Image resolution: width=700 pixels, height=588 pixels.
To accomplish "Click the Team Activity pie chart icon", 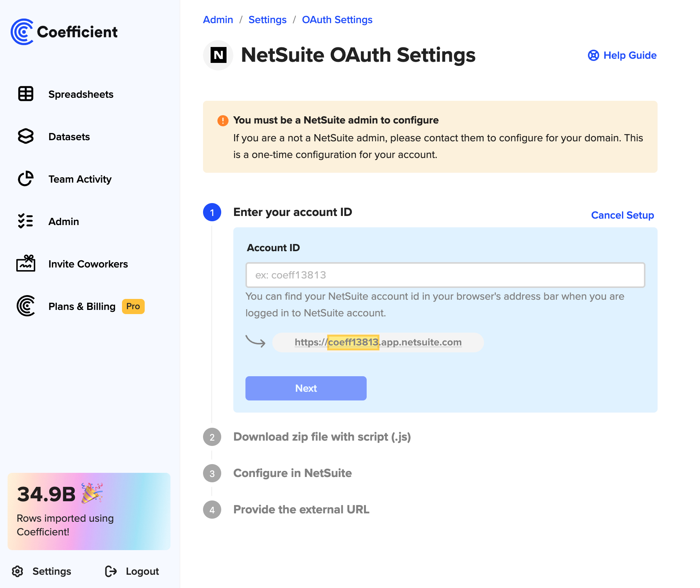I will 26,179.
